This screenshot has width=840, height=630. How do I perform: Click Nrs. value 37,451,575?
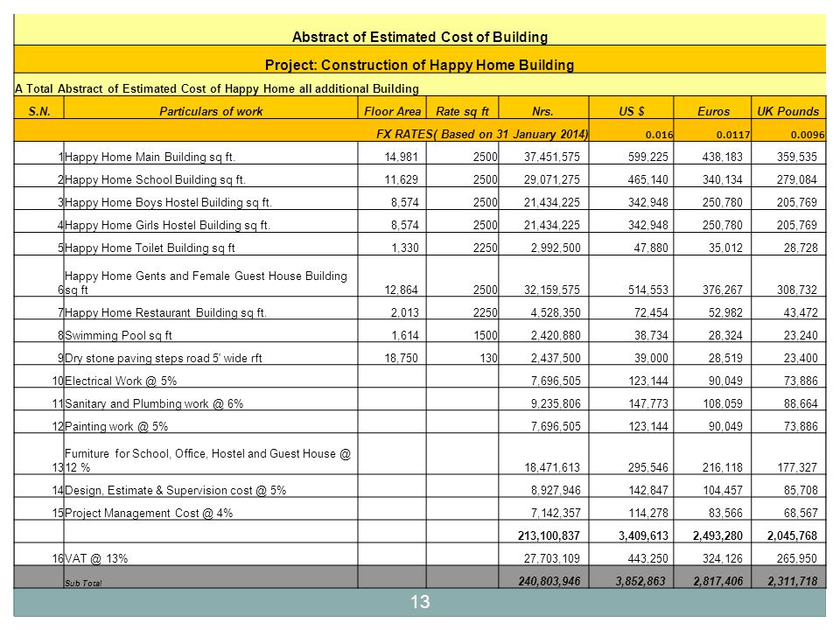coord(552,157)
